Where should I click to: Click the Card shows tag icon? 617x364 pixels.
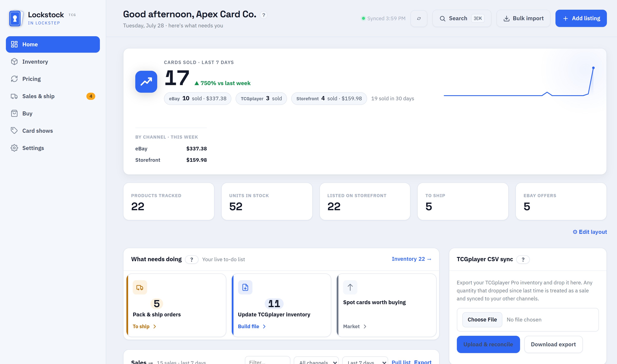click(14, 131)
